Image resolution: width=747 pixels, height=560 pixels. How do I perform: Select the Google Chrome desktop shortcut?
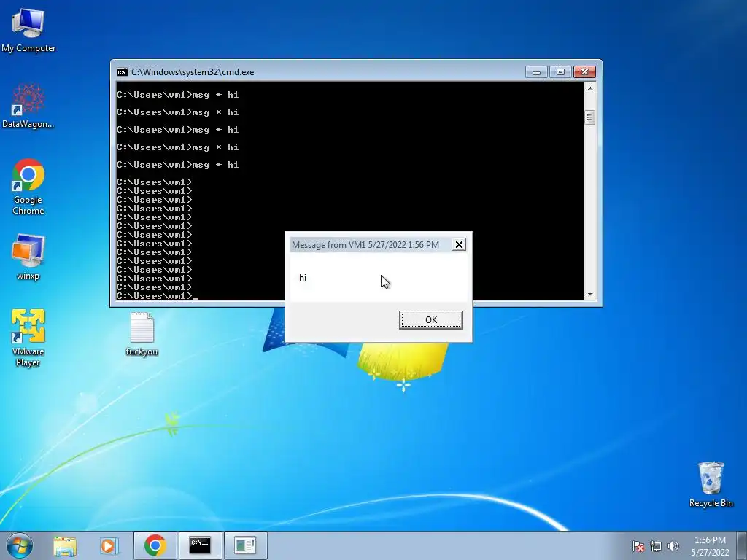(x=28, y=187)
